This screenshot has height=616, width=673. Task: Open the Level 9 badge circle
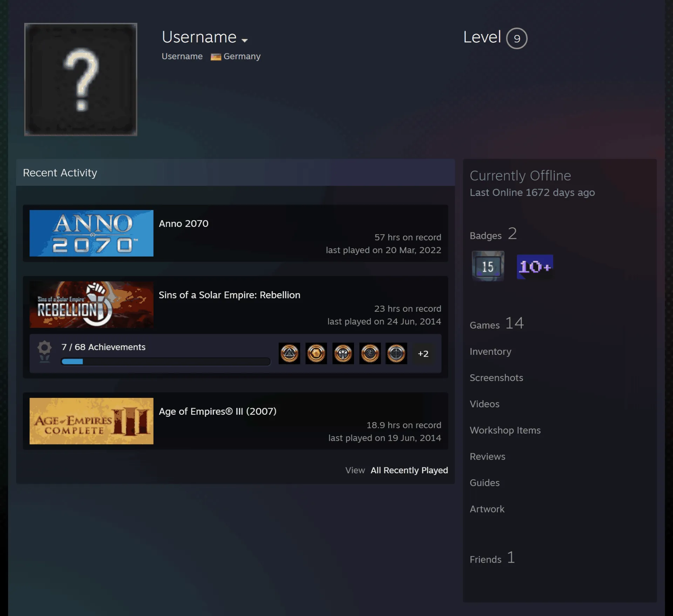point(517,38)
